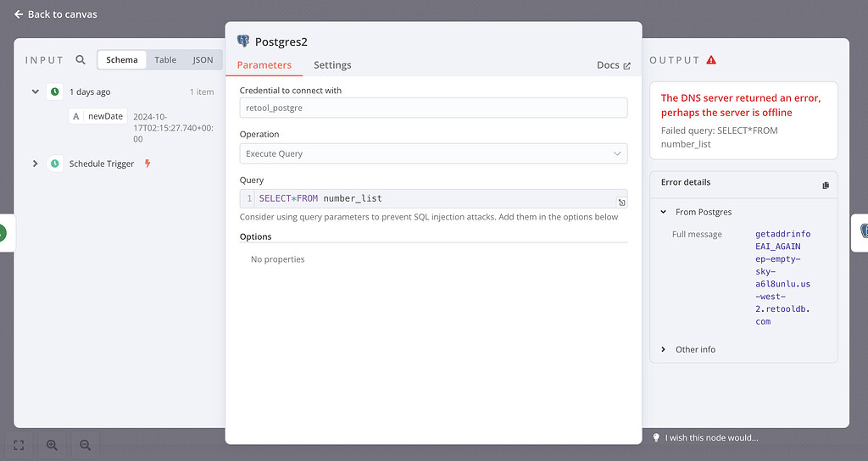
Task: Open the input search magnifier icon
Action: tap(81, 60)
